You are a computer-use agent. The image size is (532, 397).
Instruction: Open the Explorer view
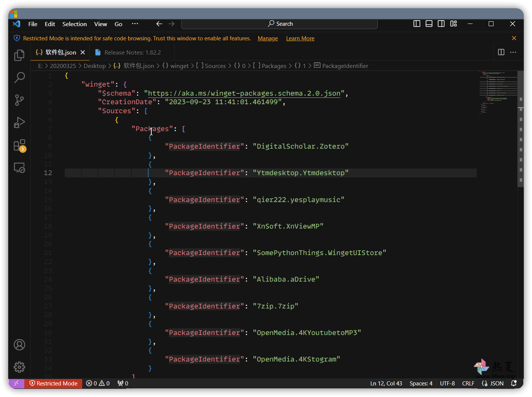pyautogui.click(x=19, y=55)
